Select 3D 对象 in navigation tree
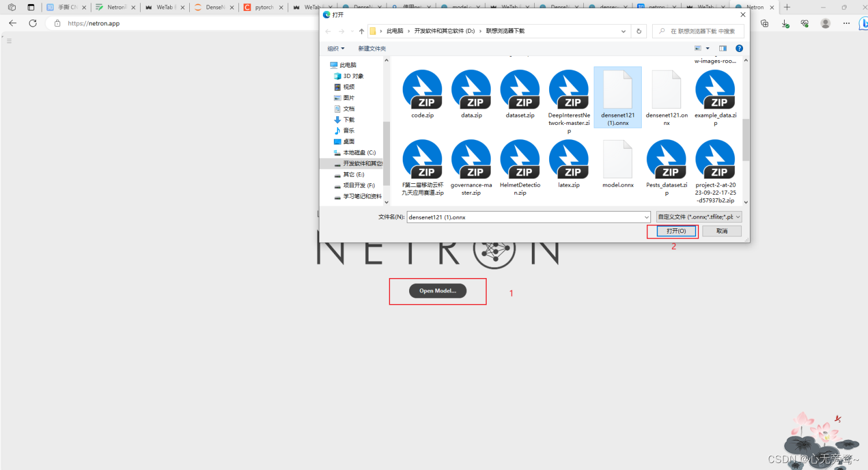Image resolution: width=868 pixels, height=470 pixels. pyautogui.click(x=348, y=76)
